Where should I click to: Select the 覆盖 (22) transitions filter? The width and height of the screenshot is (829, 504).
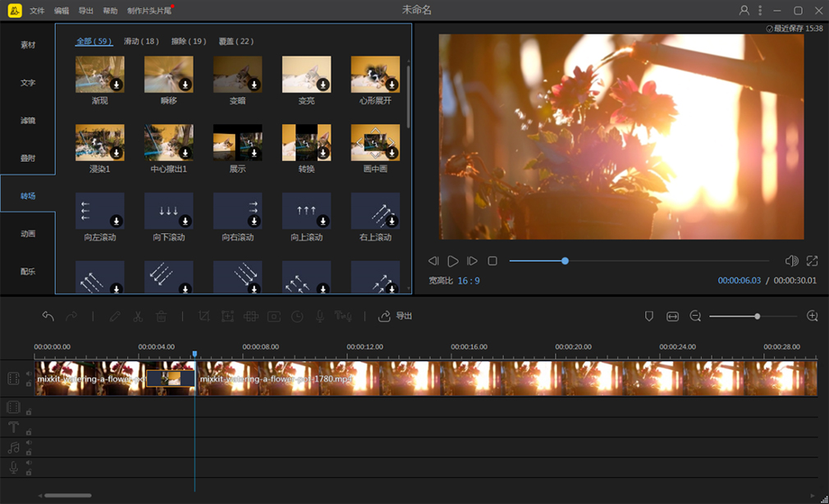coord(236,41)
